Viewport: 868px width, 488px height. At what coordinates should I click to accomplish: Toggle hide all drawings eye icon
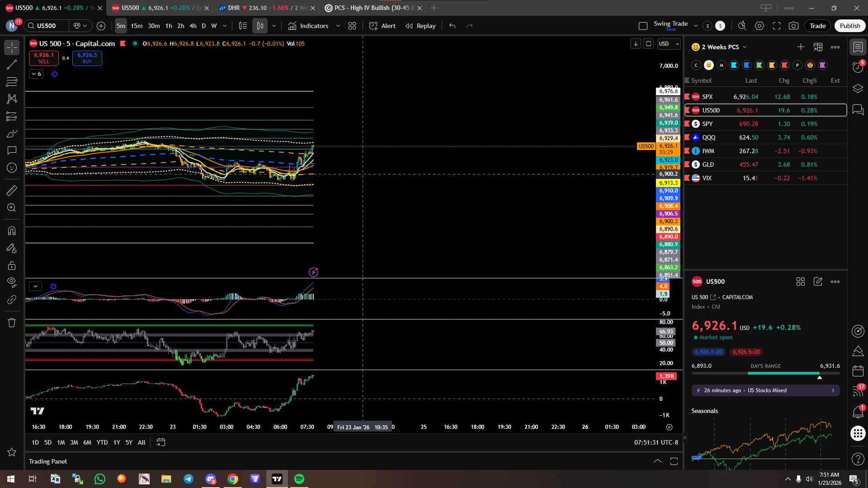click(12, 282)
